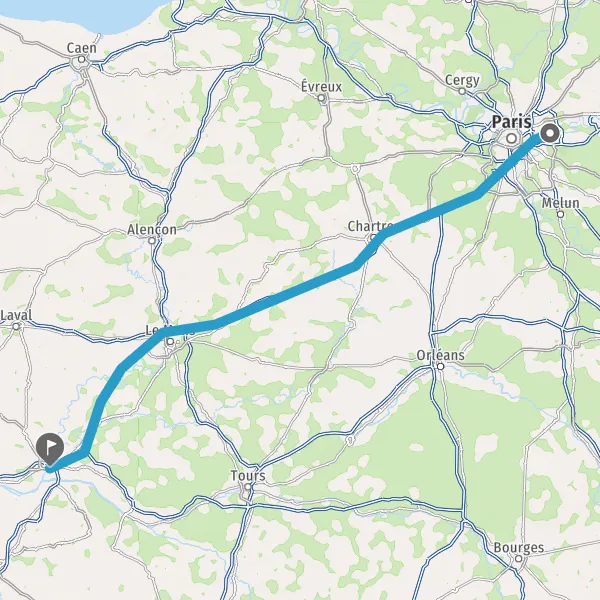
Task: Click the Paris city label
Action: point(512,122)
